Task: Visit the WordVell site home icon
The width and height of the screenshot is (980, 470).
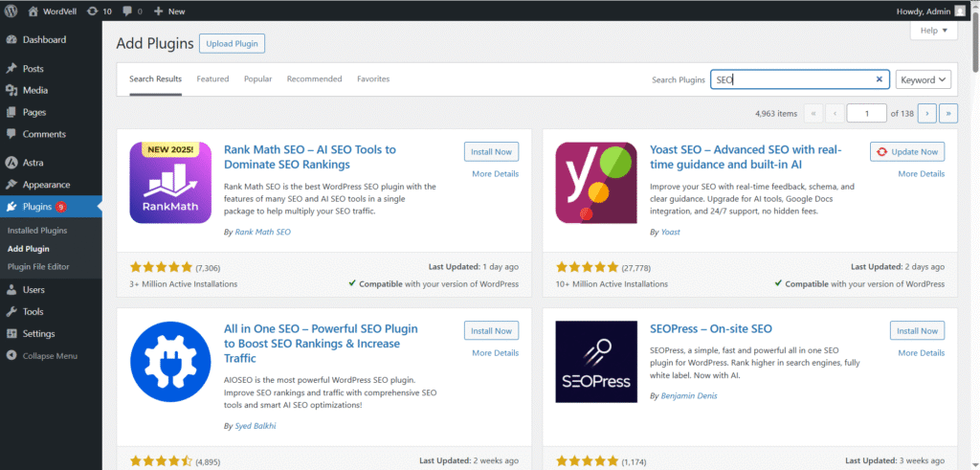Action: coord(33,11)
